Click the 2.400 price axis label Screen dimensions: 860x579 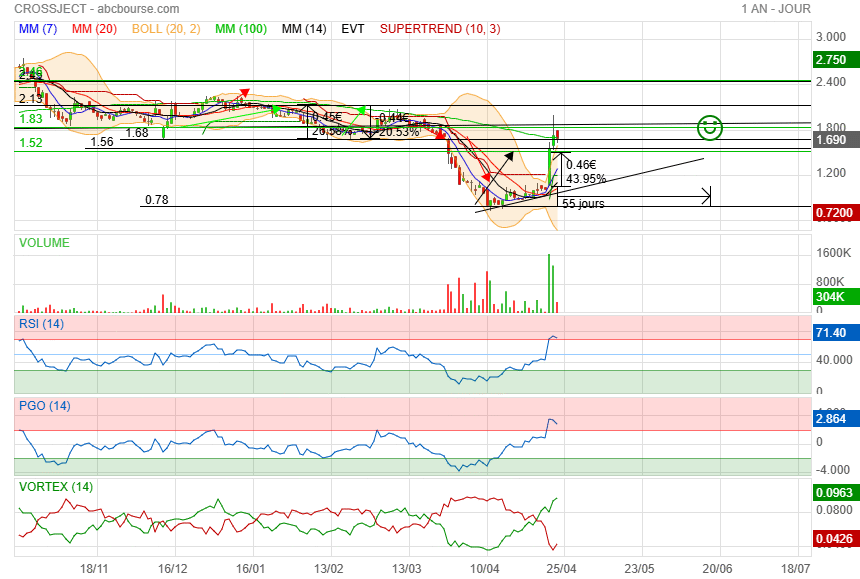830,82
